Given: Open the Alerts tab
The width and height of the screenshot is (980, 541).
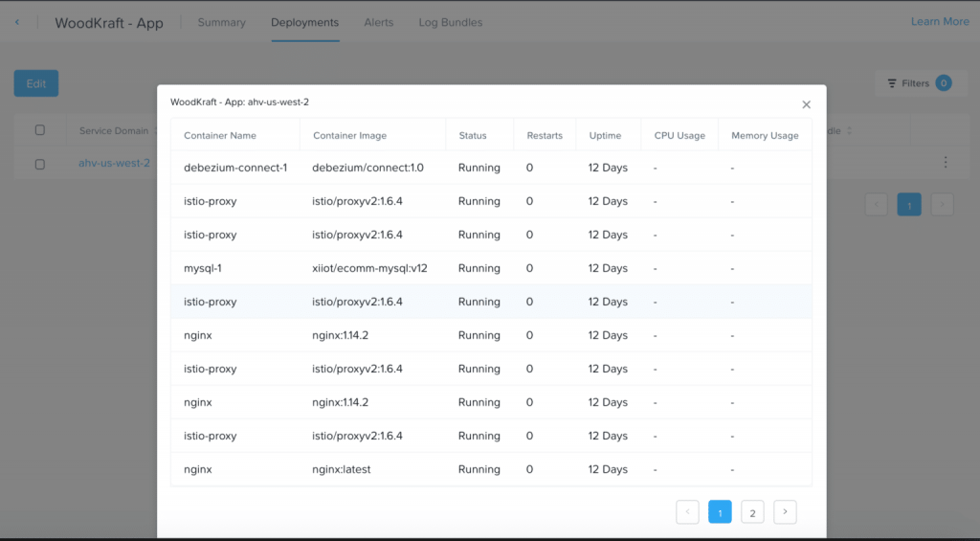Looking at the screenshot, I should (x=378, y=22).
